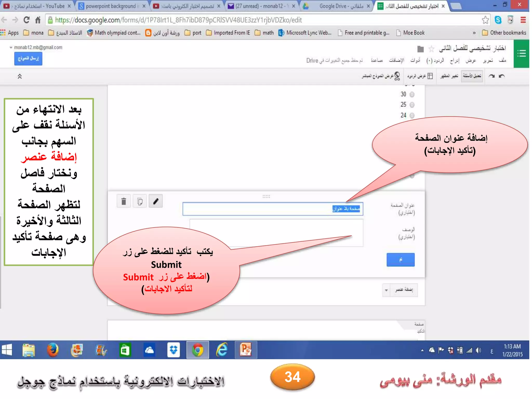Viewport: 532px width, 399px height.
Task: Click the page title input field
Action: pyautogui.click(x=273, y=209)
